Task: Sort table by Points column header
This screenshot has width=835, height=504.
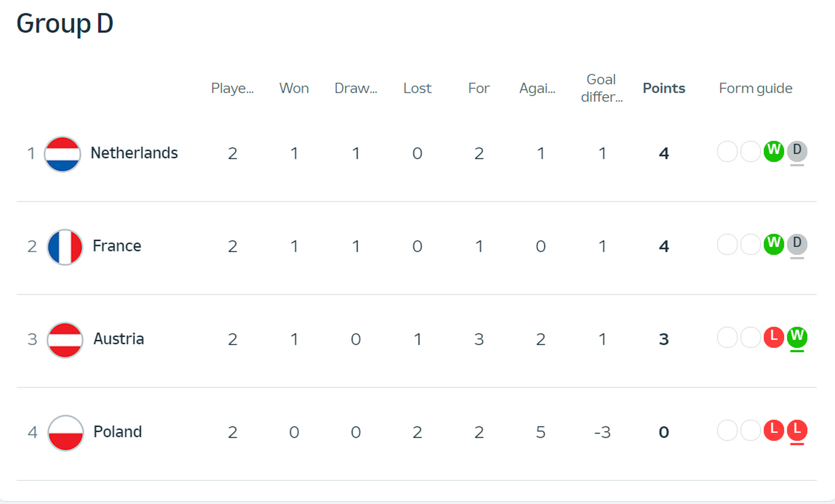Action: click(x=664, y=88)
